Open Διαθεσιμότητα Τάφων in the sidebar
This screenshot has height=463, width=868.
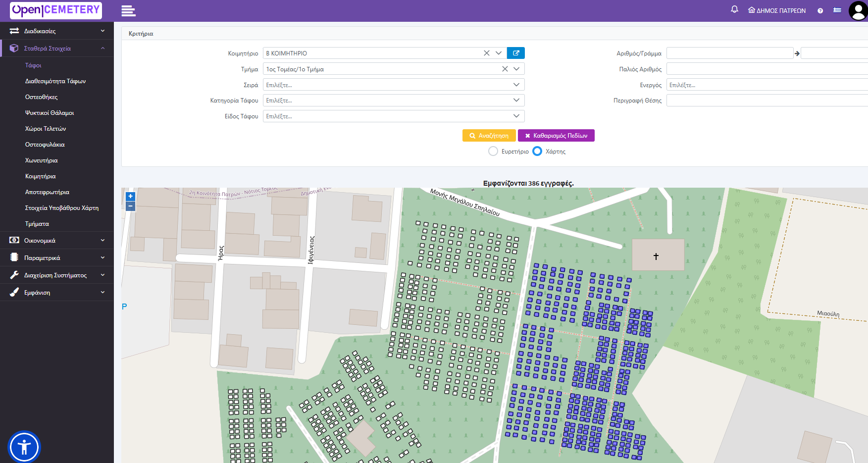(55, 81)
